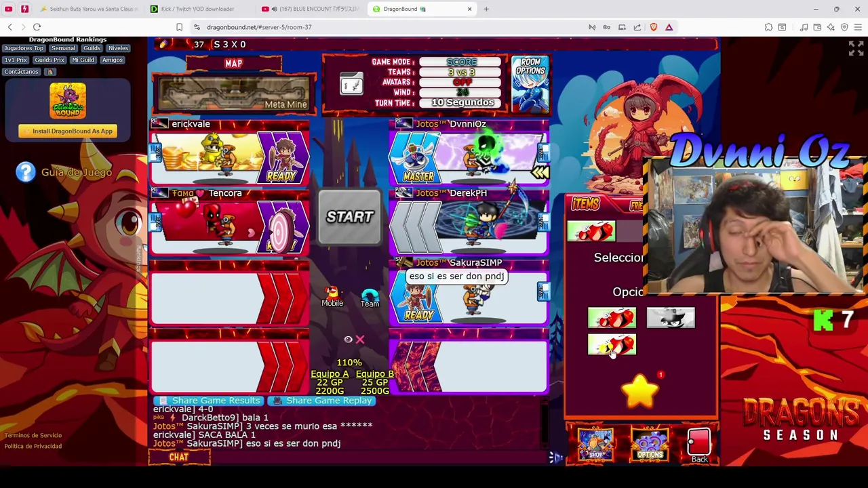Click Install DragonBound As App
Screen dimensions: 868x488
pos(67,131)
